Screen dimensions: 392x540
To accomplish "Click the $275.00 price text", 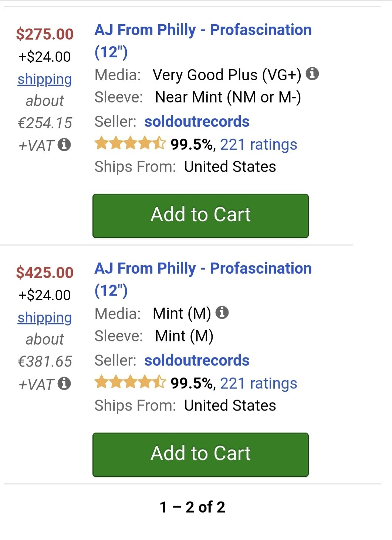I will click(45, 34).
